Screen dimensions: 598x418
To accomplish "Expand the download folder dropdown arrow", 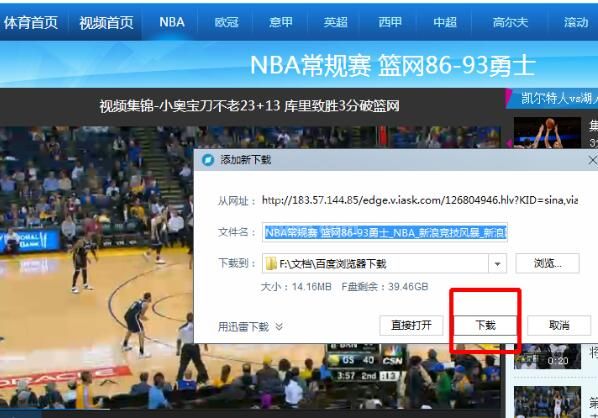I will [x=497, y=264].
